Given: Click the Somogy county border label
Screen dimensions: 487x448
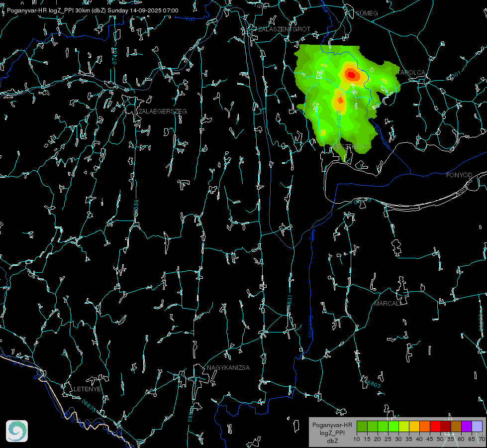Looking at the screenshot, I should pyautogui.click(x=310, y=327).
